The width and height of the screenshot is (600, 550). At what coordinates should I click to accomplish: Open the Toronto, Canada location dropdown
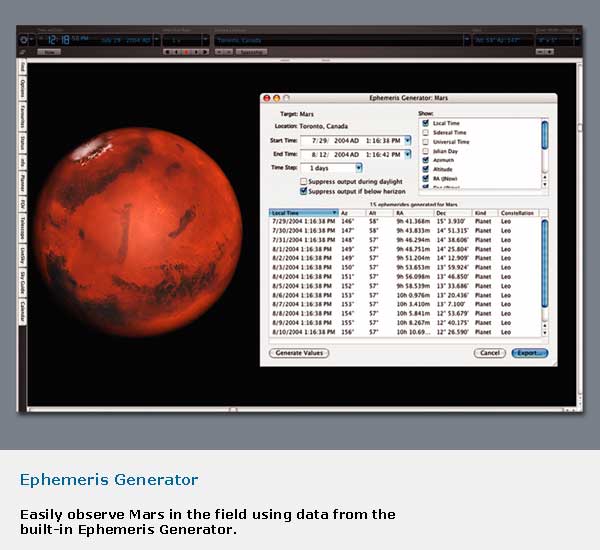(x=466, y=40)
